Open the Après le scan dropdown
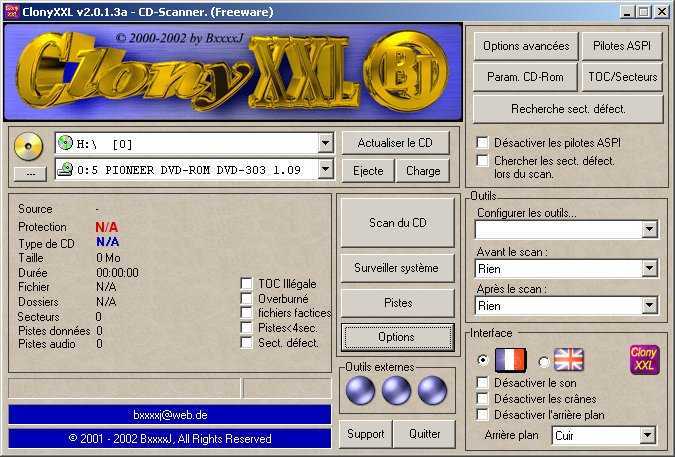The width and height of the screenshot is (675, 457). 649,306
